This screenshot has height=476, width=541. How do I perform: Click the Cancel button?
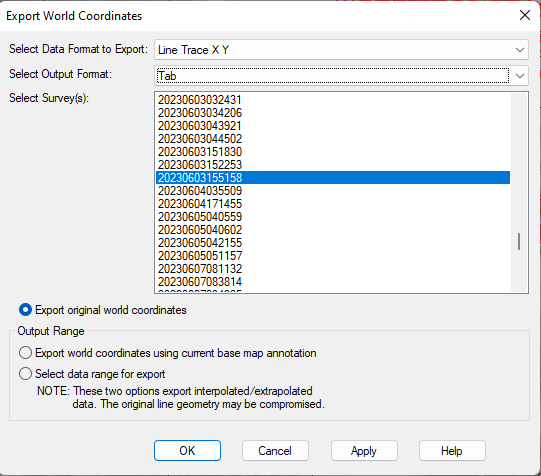click(x=275, y=450)
